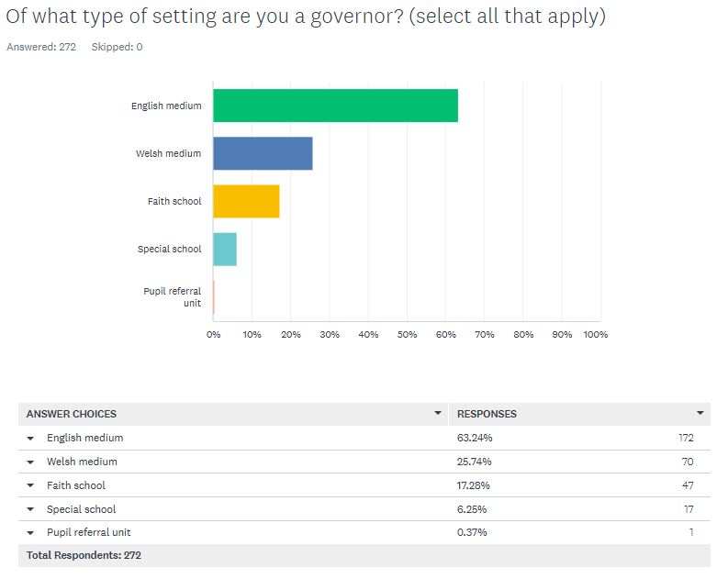
Task: Select the English medium table row label
Action: coord(84,439)
